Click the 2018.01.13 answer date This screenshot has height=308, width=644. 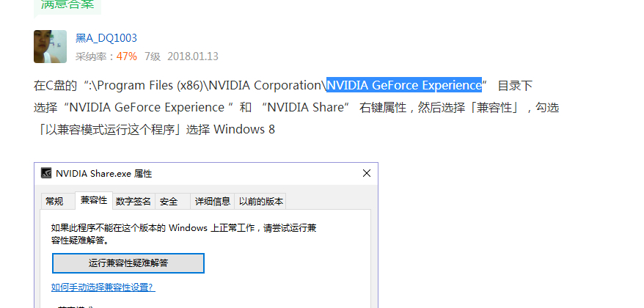pyautogui.click(x=193, y=56)
